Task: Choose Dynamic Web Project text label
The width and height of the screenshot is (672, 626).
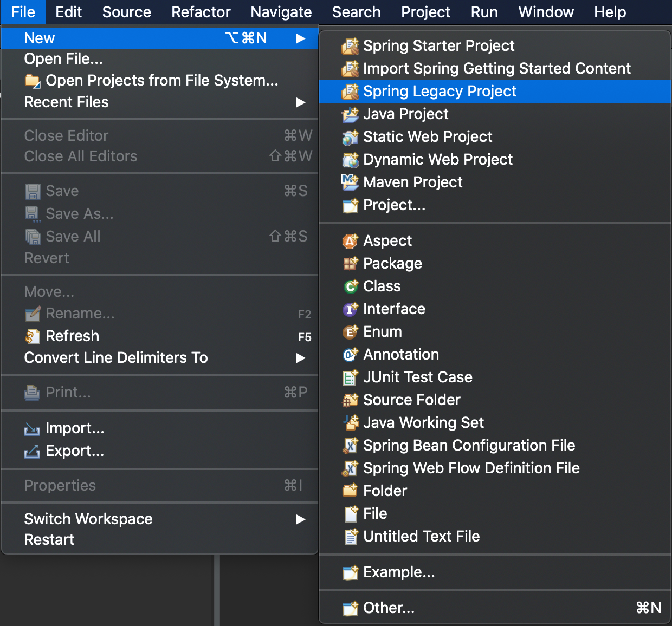Action: tap(438, 160)
